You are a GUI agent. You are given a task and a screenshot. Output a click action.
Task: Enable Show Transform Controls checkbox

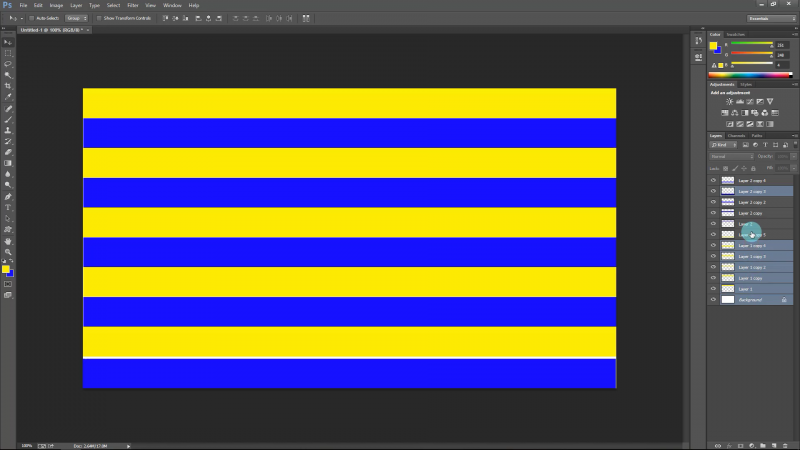click(x=99, y=18)
